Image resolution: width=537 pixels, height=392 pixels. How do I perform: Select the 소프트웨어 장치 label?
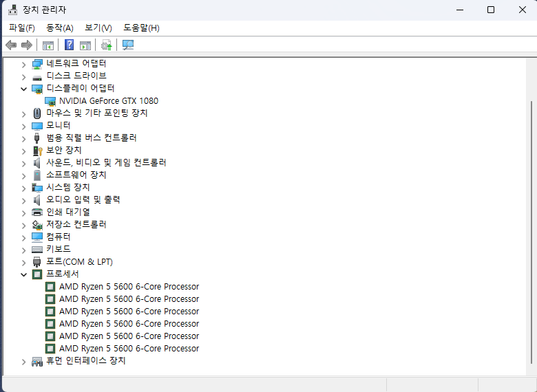[x=76, y=175]
